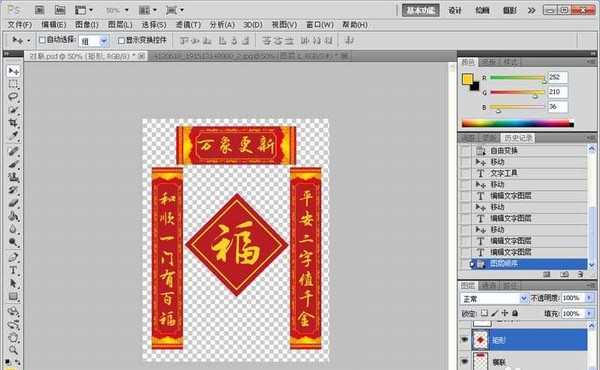Select the Paint Bucket tool

click(13, 216)
